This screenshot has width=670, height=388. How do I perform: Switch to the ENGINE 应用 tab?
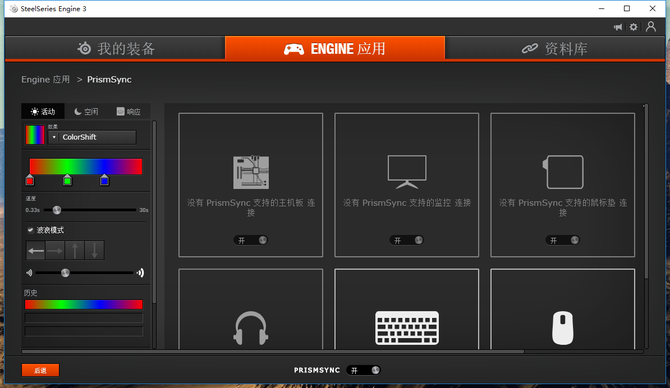point(335,48)
